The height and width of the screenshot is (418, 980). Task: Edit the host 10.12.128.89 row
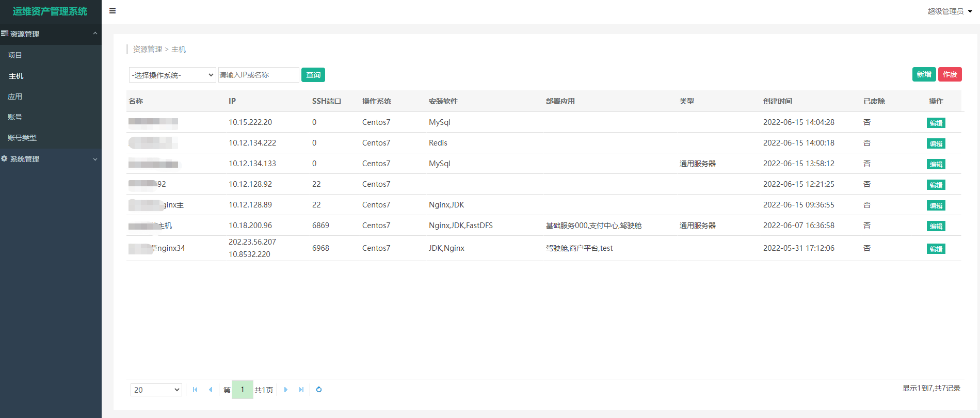click(x=936, y=205)
